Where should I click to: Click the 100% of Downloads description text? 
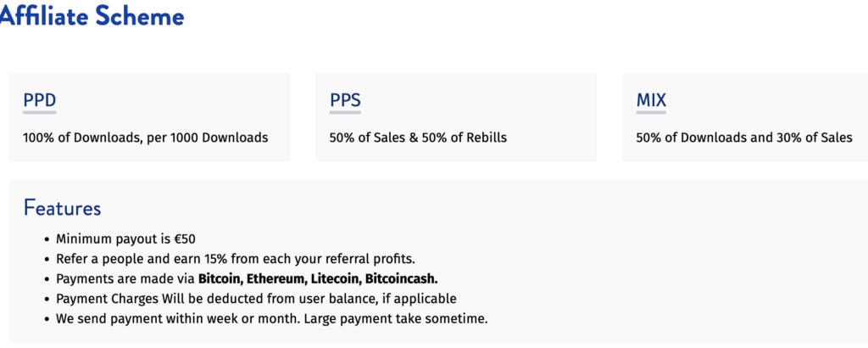point(145,138)
